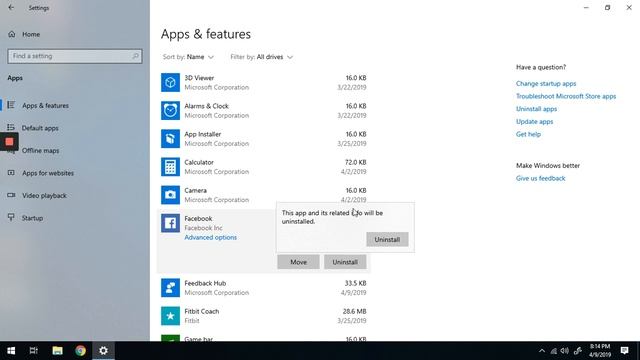640x360 pixels.
Task: Open the Default apps section
Action: coord(40,128)
